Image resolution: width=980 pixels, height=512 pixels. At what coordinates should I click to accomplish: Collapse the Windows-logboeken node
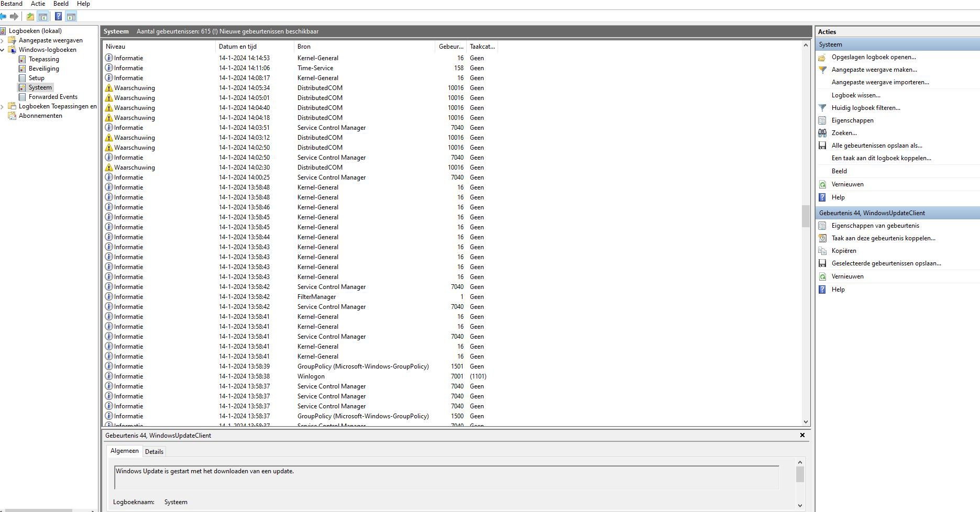click(3, 50)
